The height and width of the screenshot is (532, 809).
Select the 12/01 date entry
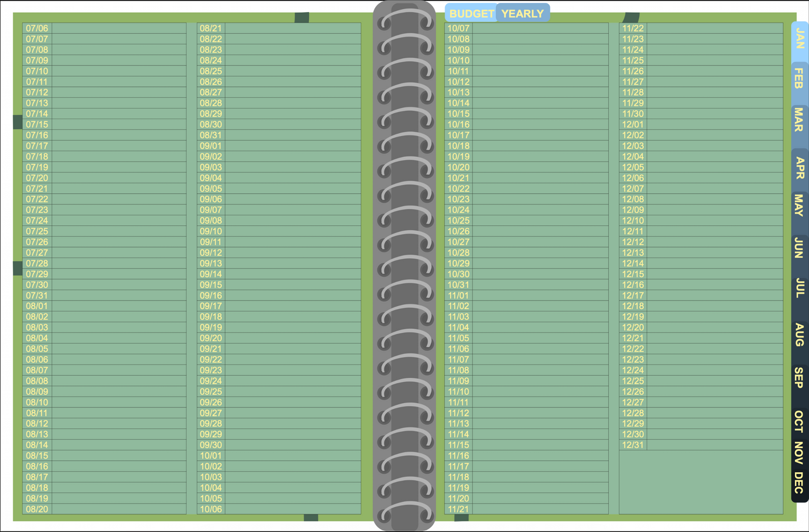pos(633,124)
